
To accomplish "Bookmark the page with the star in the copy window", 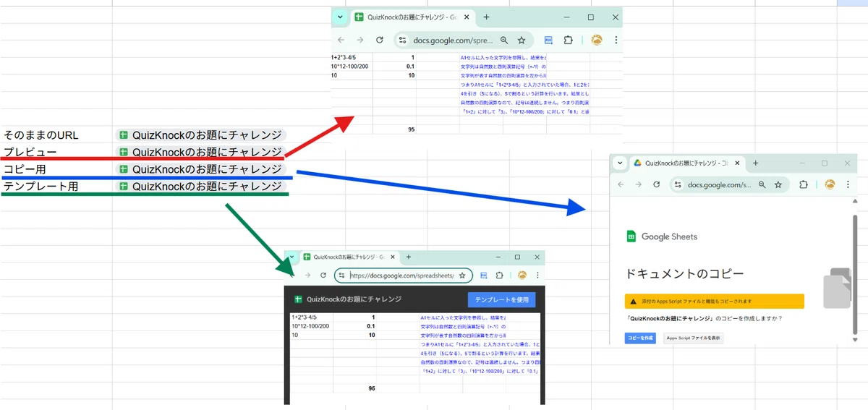I will pyautogui.click(x=778, y=184).
